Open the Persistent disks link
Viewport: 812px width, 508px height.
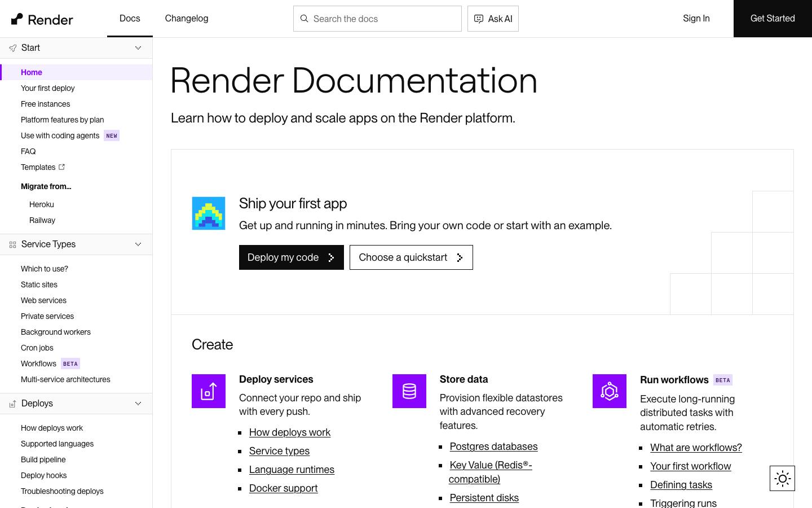(484, 498)
